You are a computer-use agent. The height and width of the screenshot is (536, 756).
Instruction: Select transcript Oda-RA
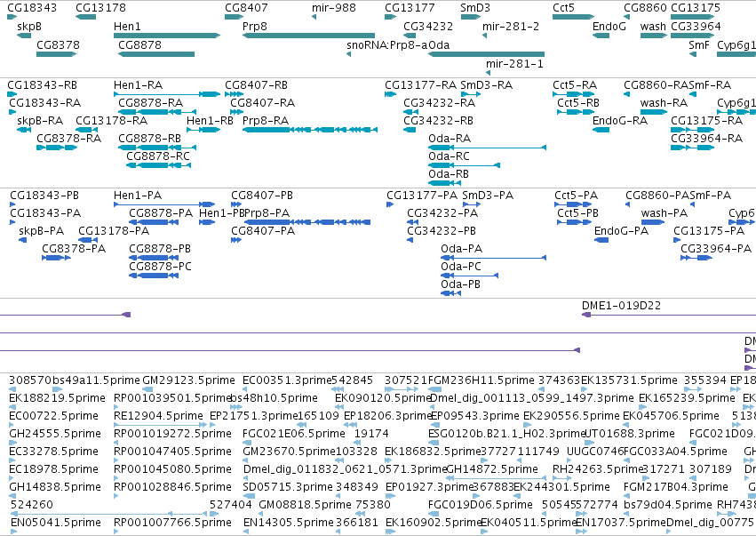[x=450, y=139]
